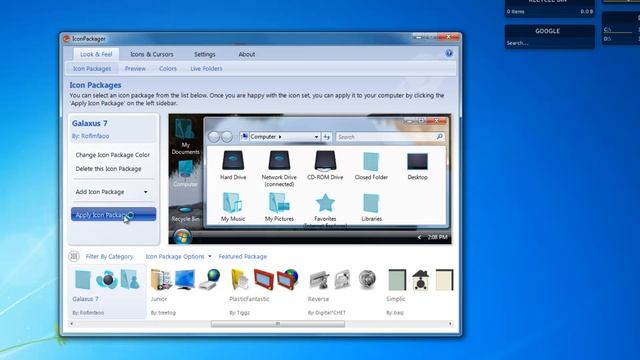Click Recycle Bin icon in preview

click(185, 210)
